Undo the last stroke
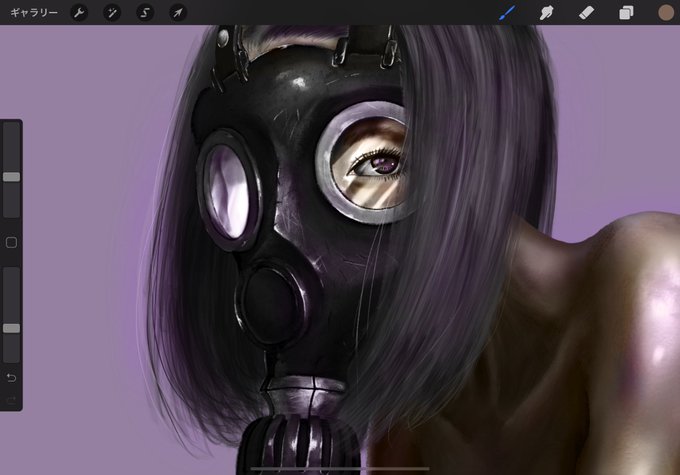Viewport: 680px width, 475px height. pos(12,378)
